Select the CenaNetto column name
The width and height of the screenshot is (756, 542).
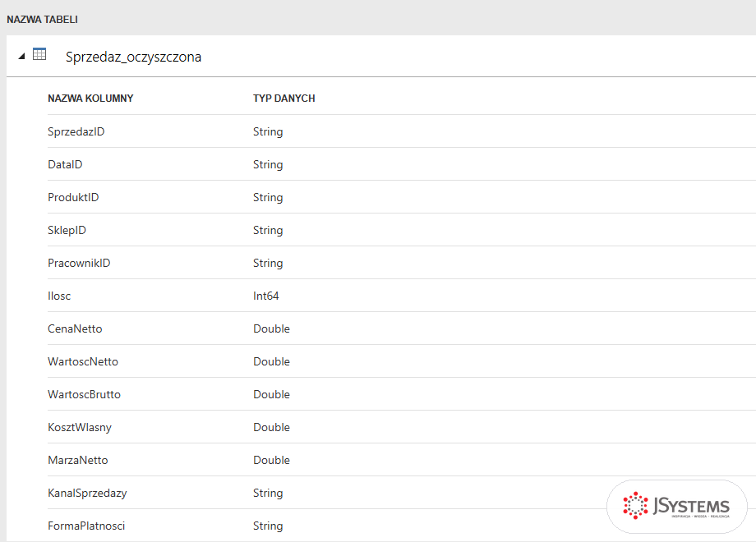point(76,328)
